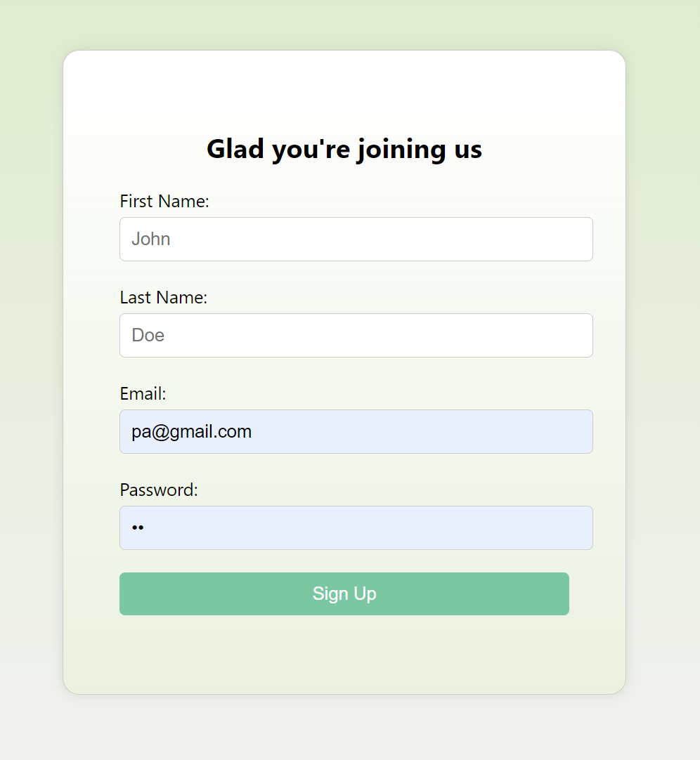
Task: Click on the entered "pa@gmail.com" text
Action: (191, 431)
